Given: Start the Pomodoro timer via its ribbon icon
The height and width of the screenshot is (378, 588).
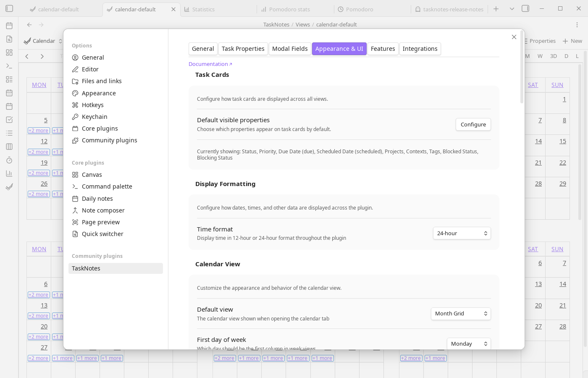Looking at the screenshot, I should (x=9, y=160).
